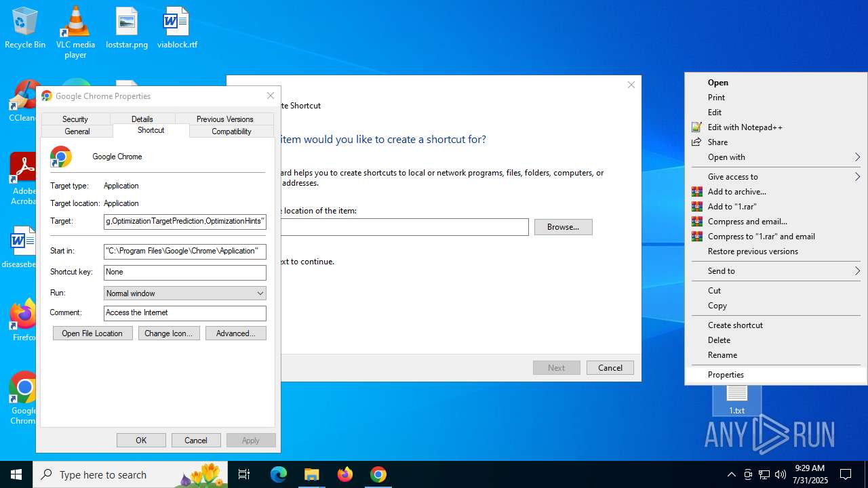Cancel the Chrome Properties dialog
This screenshot has width=868, height=488.
coord(196,441)
